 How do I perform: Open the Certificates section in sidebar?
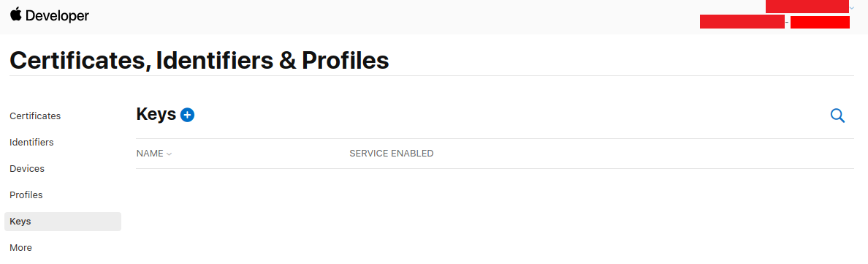tap(35, 116)
